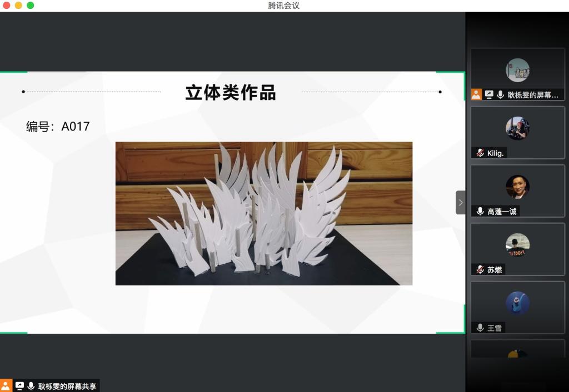
Task: Click screen-share icon in 耿栎雯's video tile
Action: tap(489, 94)
